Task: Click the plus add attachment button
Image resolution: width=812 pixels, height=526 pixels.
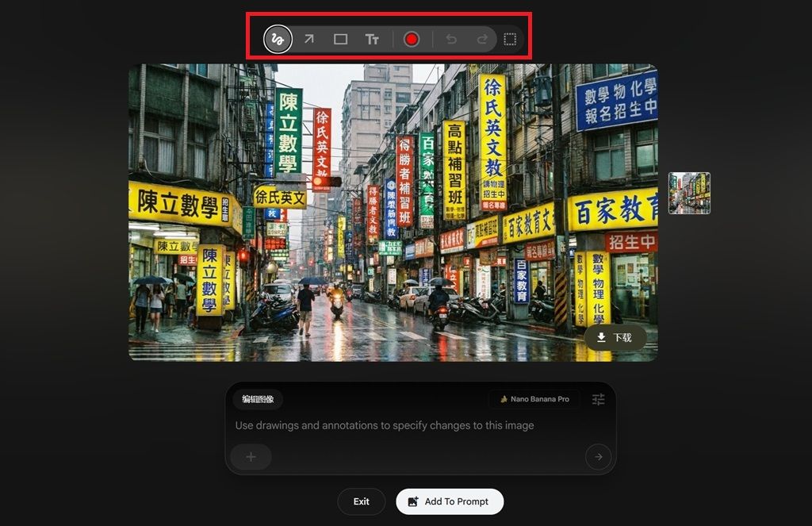Action: tap(251, 457)
